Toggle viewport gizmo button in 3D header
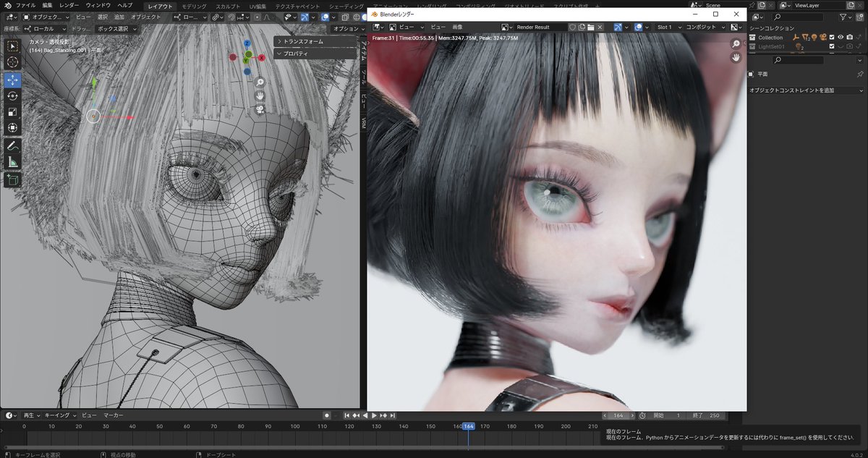This screenshot has height=458, width=868. click(306, 17)
